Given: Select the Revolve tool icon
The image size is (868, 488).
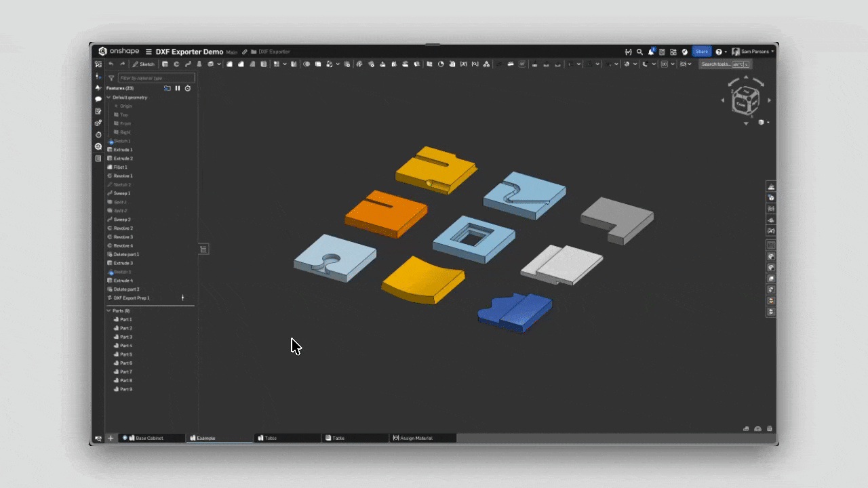Looking at the screenshot, I should [176, 64].
